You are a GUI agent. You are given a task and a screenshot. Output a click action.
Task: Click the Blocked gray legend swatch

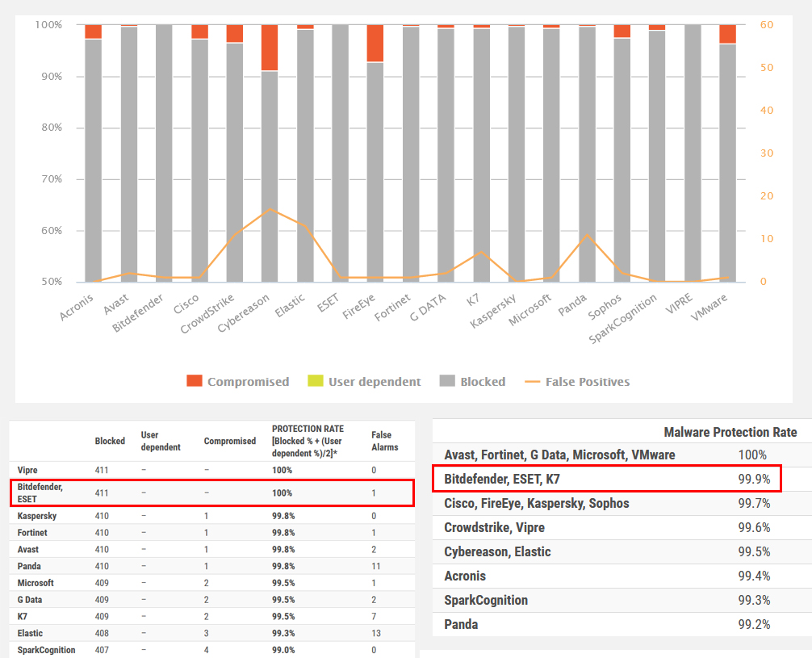click(447, 381)
